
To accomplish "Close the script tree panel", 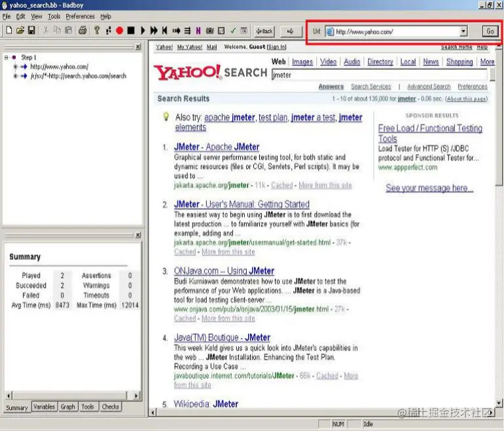I will click(138, 47).
